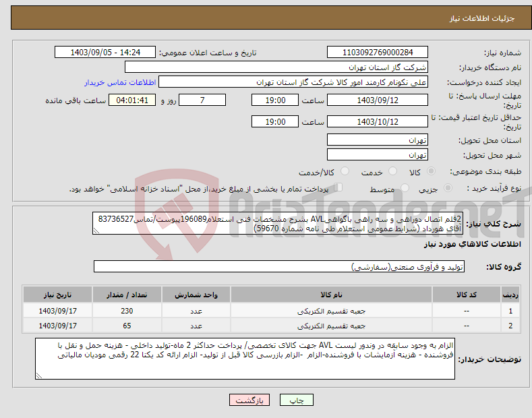Click item name in row 2 جعبه تقسیم الکتریکی
The height and width of the screenshot is (418, 532).
331,326
